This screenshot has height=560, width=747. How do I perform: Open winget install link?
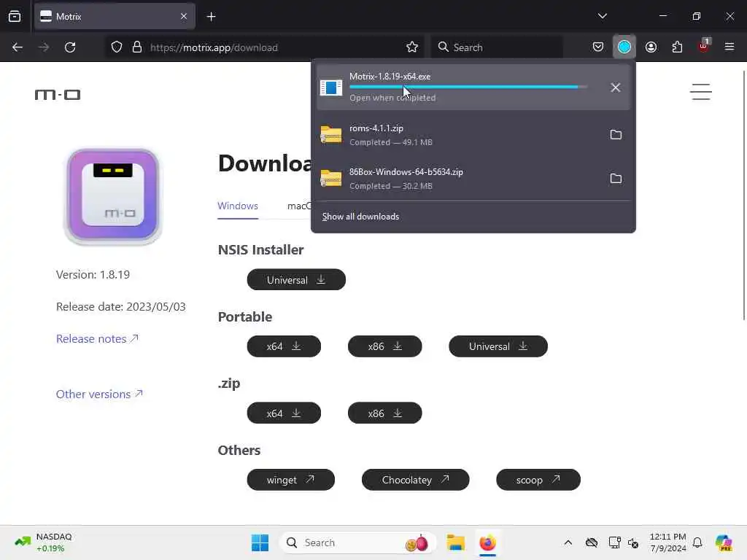pyautogui.click(x=290, y=480)
